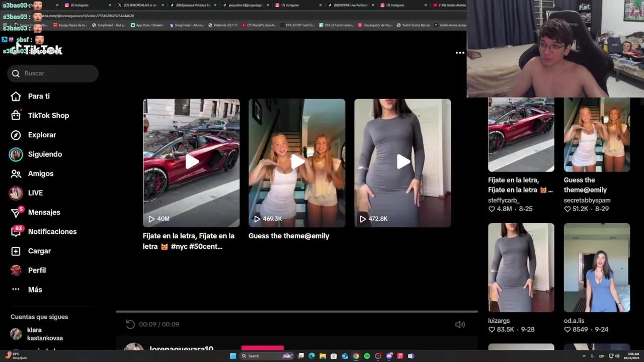The height and width of the screenshot is (362, 644).
Task: Click the luizargs username
Action: [499, 321]
